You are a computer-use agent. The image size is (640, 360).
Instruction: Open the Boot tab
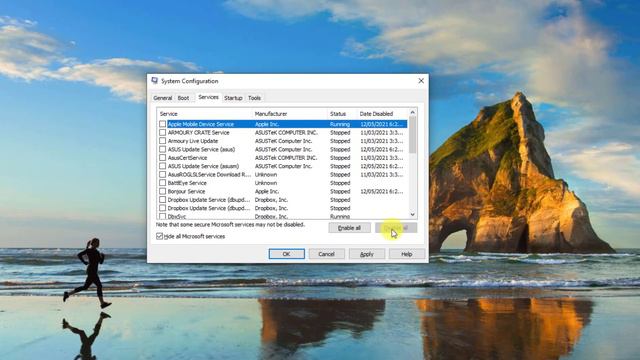(x=183, y=98)
